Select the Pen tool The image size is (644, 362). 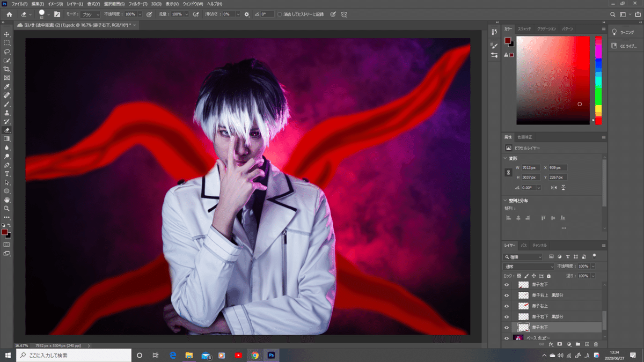(x=7, y=165)
